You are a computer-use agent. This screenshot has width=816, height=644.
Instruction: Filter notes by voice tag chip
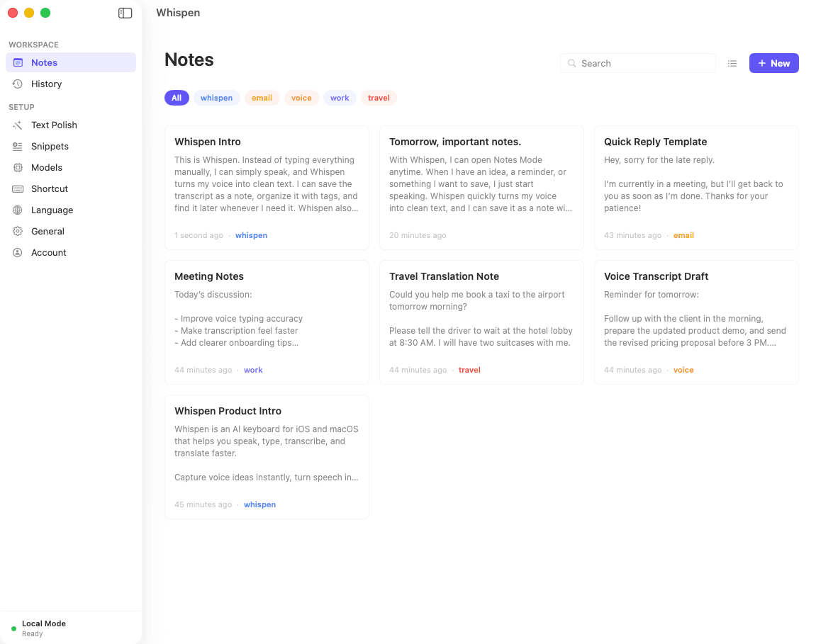click(x=301, y=98)
